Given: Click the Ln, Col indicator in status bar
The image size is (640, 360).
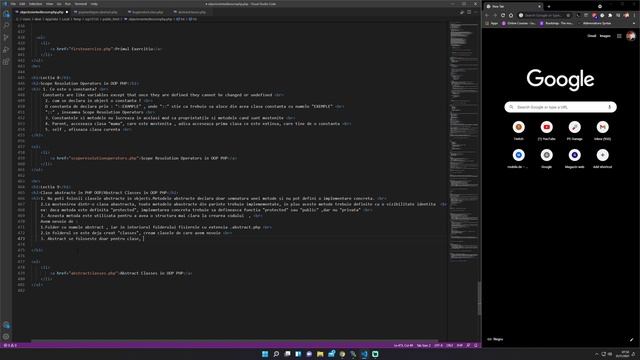Looking at the screenshot, I should (x=403, y=346).
